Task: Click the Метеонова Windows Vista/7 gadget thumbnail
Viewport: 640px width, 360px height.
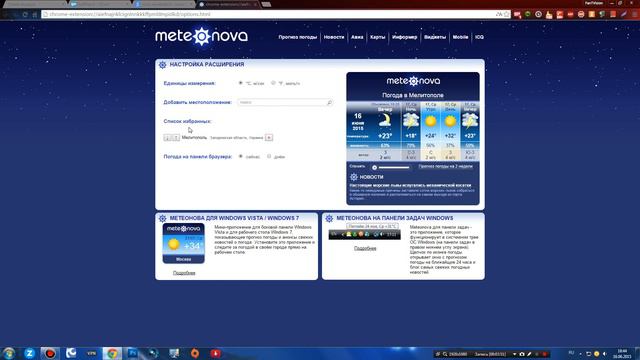Action: [184, 243]
